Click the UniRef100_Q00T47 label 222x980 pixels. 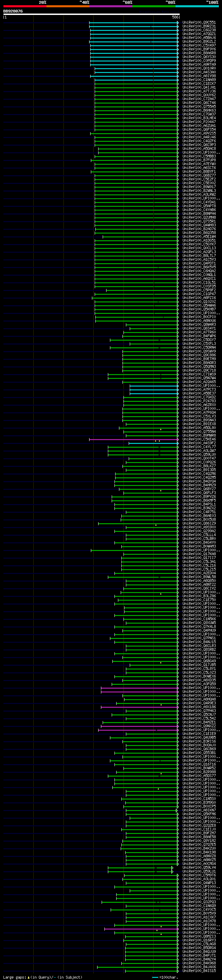199,459
